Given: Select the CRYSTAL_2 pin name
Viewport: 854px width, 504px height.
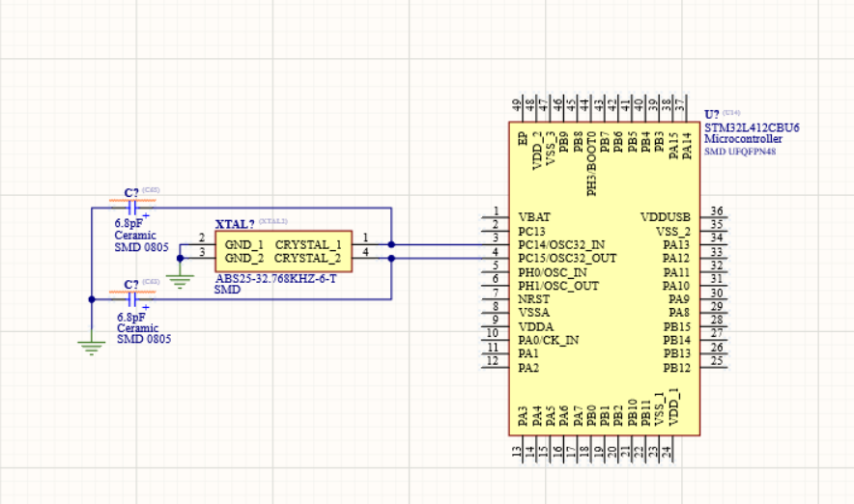Looking at the screenshot, I should click(308, 258).
